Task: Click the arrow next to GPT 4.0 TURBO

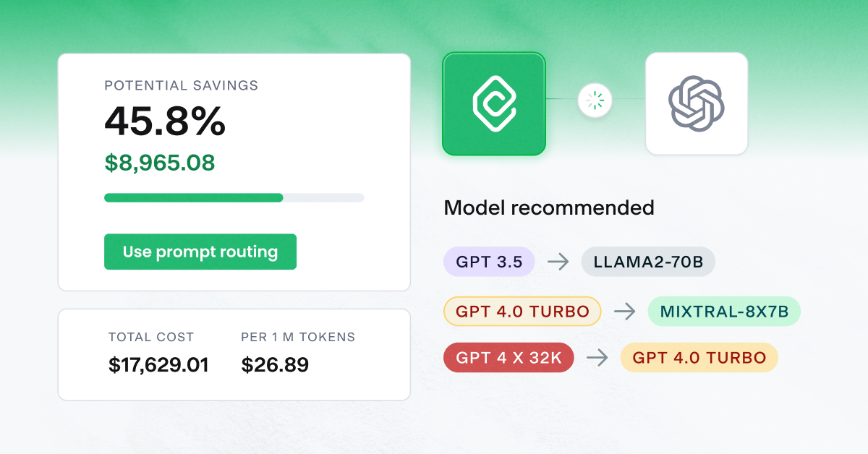Action: pos(625,312)
